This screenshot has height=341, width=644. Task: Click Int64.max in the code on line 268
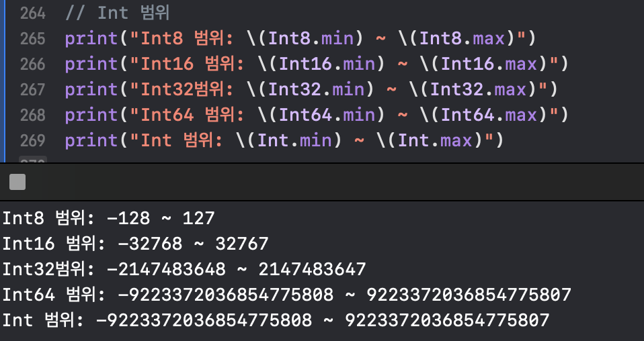[x=489, y=115]
